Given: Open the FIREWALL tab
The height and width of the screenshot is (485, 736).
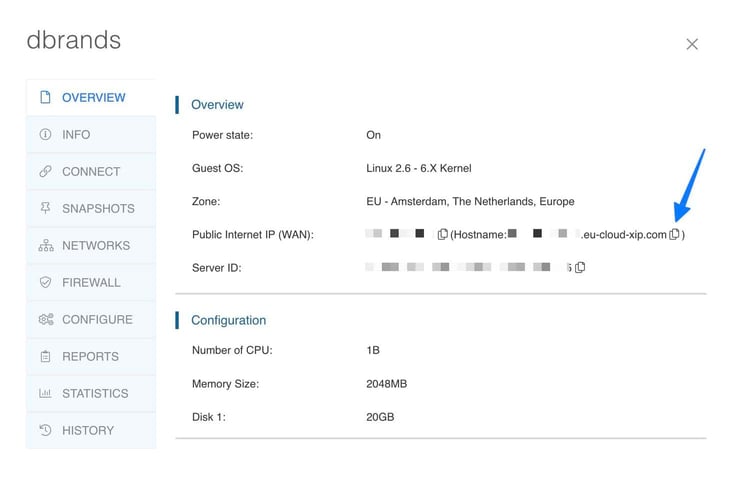Looking at the screenshot, I should [x=91, y=282].
